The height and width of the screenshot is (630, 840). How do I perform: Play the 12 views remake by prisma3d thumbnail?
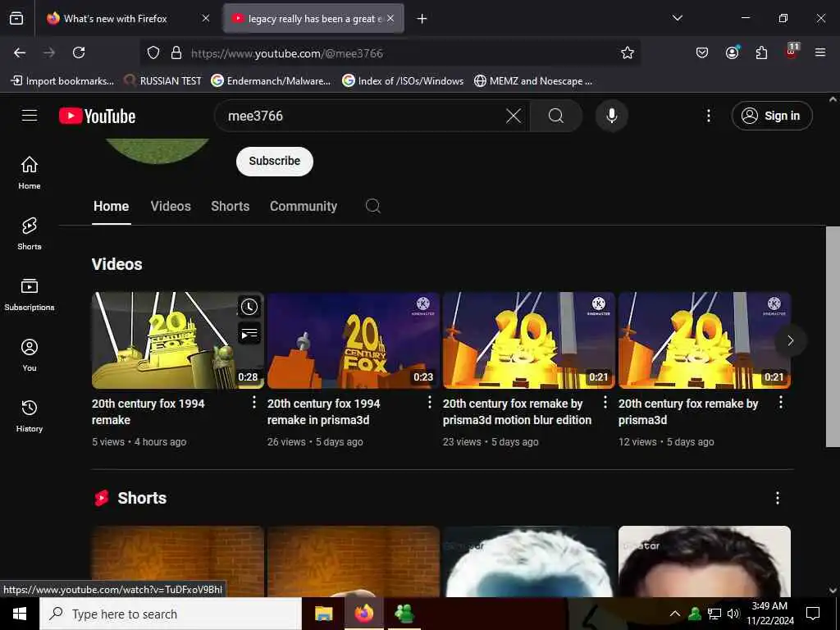coord(705,340)
